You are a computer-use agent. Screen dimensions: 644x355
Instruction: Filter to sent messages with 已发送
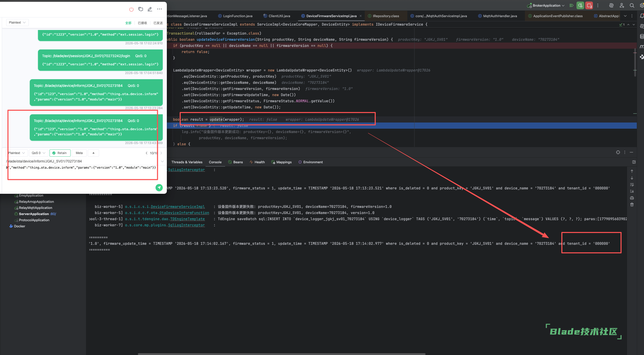[x=158, y=23]
